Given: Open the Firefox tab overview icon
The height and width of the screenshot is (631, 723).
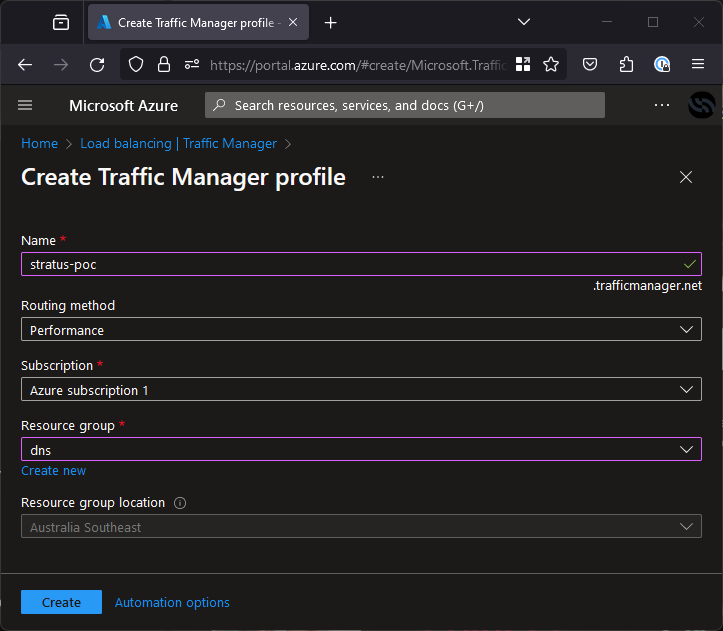Looking at the screenshot, I should click(x=61, y=22).
